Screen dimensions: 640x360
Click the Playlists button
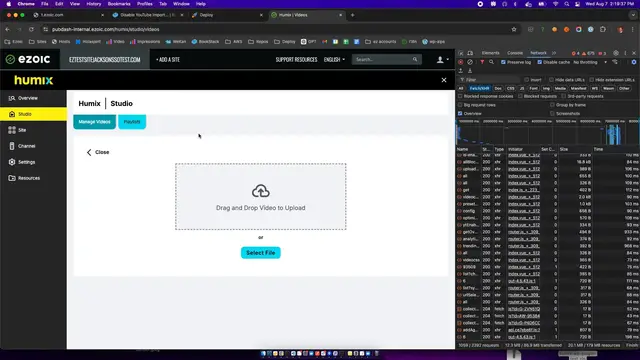[132, 122]
